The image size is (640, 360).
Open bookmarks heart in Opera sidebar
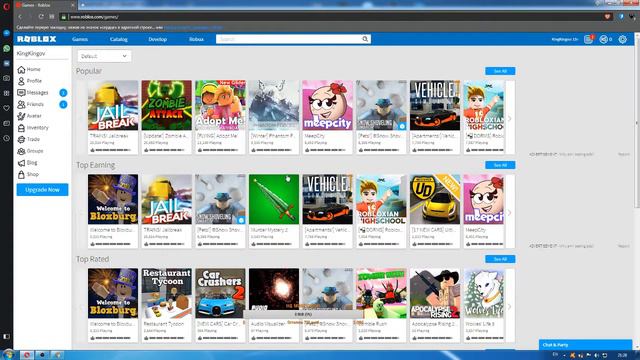7,108
